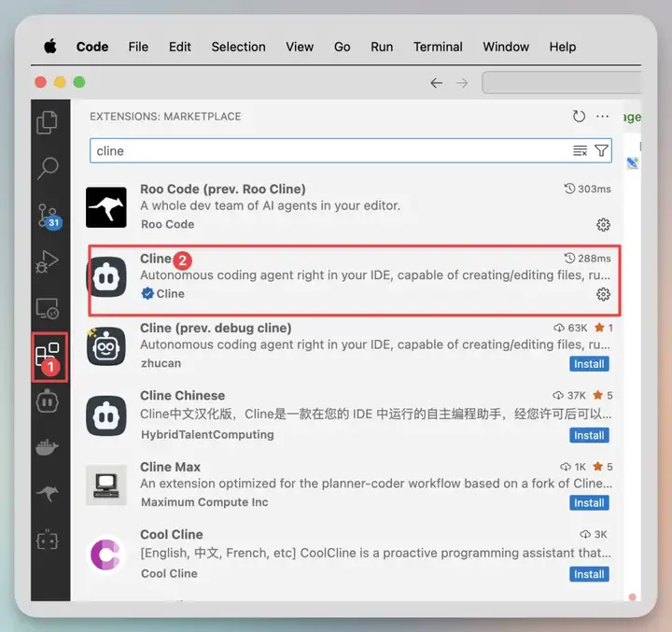Open the Remote Explorer view

[x=48, y=308]
